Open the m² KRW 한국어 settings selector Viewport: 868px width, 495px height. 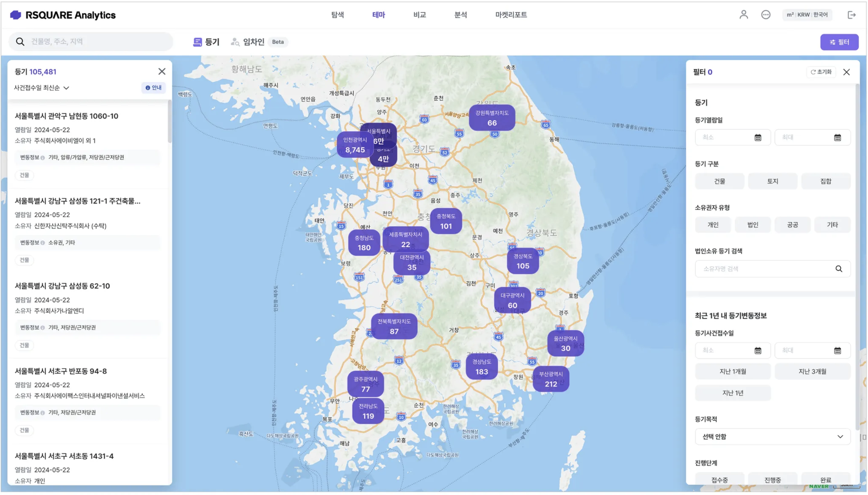[x=807, y=15]
